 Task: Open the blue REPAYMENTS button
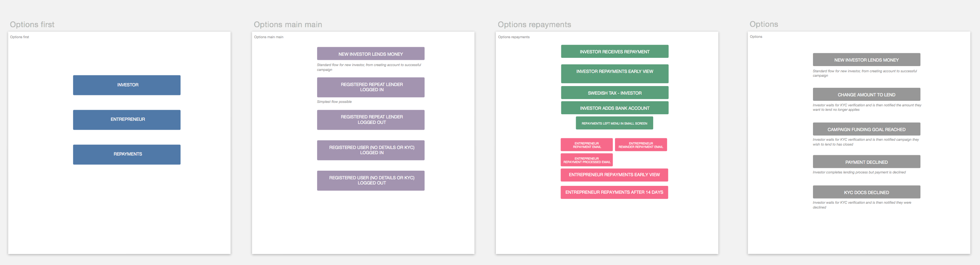(x=127, y=154)
